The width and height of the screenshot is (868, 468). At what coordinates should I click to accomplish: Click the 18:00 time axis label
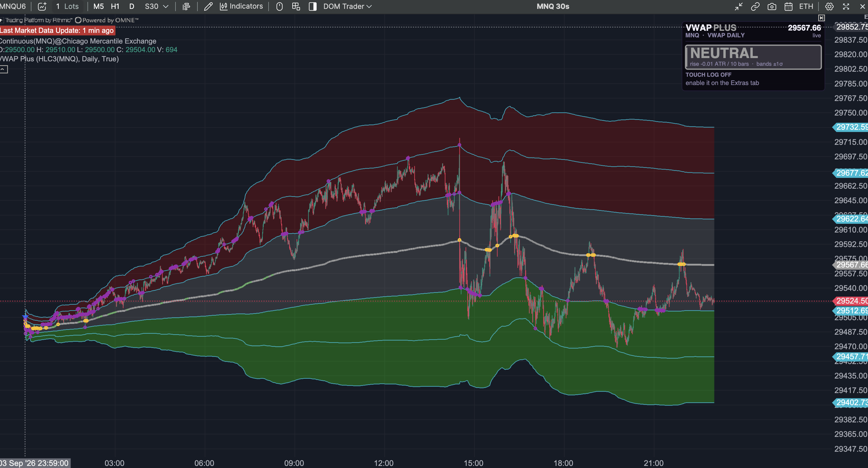(563, 463)
